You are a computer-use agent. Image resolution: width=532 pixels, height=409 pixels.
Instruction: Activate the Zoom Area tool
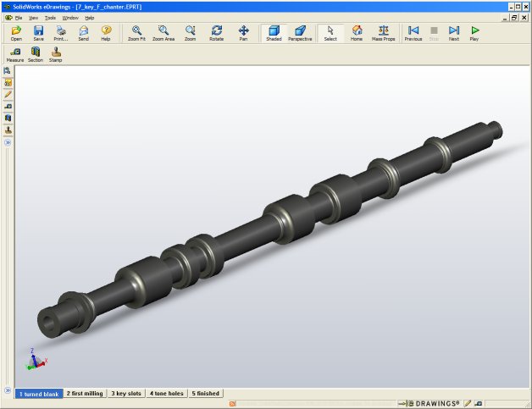(x=163, y=32)
